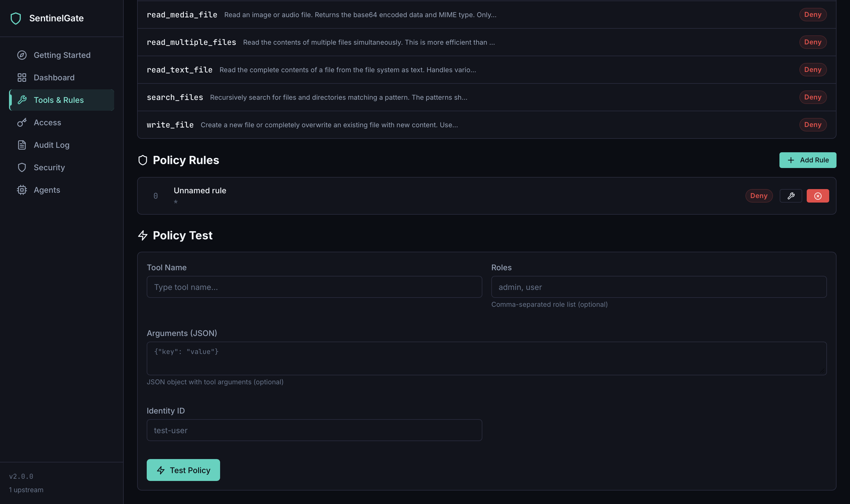Delete Unnamed rule with red X icon
Image resolution: width=850 pixels, height=504 pixels.
click(817, 196)
